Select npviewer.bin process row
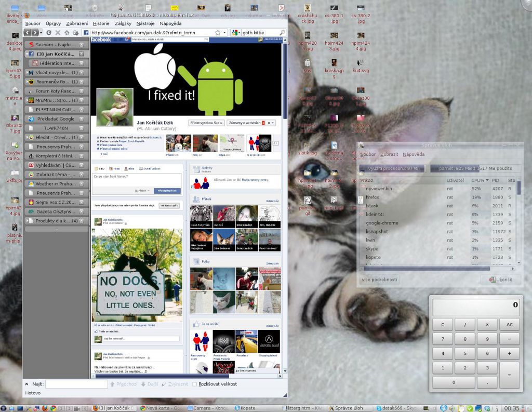 click(x=437, y=189)
